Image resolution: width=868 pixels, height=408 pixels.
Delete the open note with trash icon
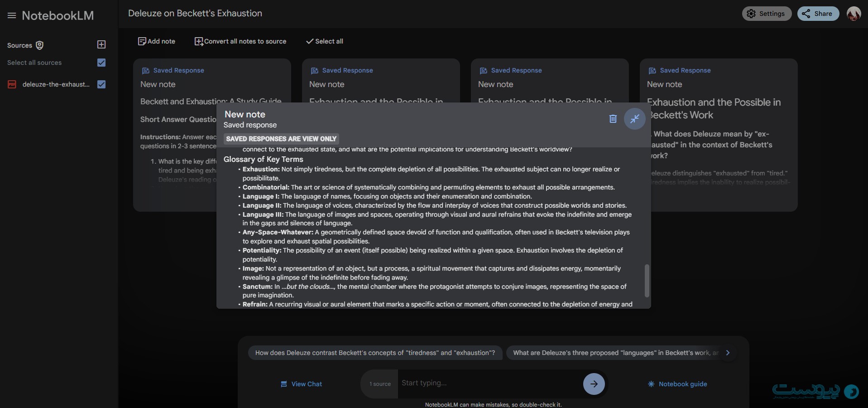pyautogui.click(x=613, y=119)
